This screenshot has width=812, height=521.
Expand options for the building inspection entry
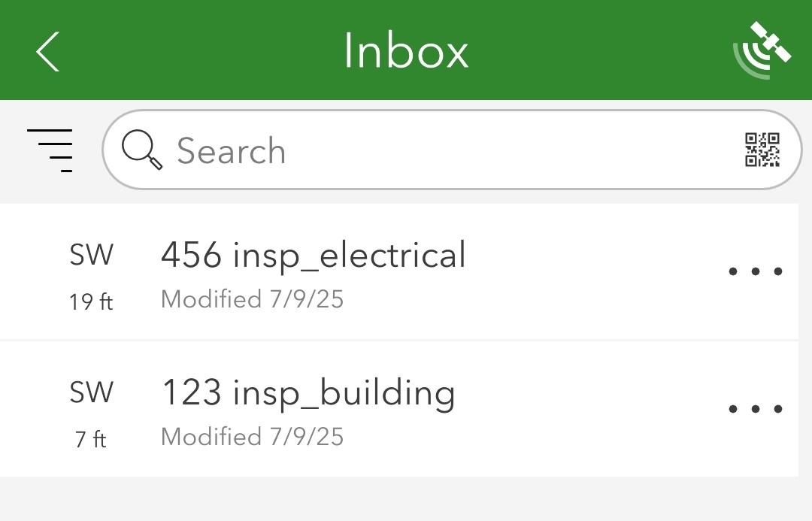(755, 408)
